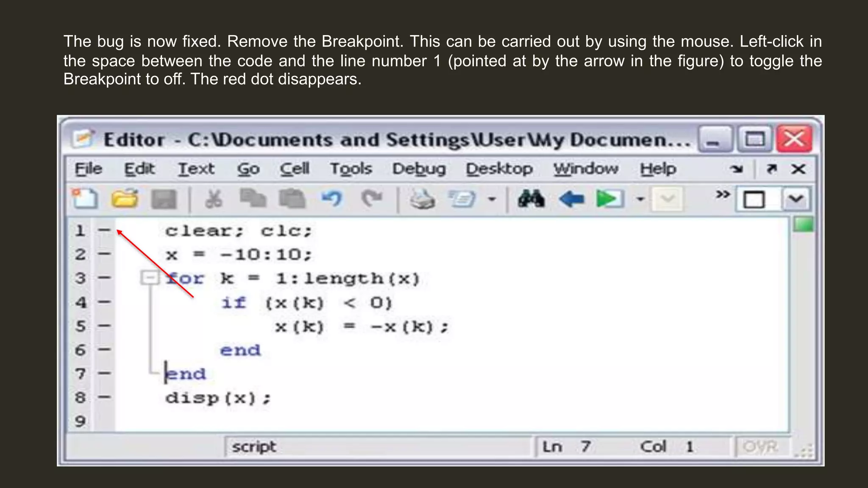Click the 'disp(x);' code line
This screenshot has width=868, height=488.
coord(218,398)
